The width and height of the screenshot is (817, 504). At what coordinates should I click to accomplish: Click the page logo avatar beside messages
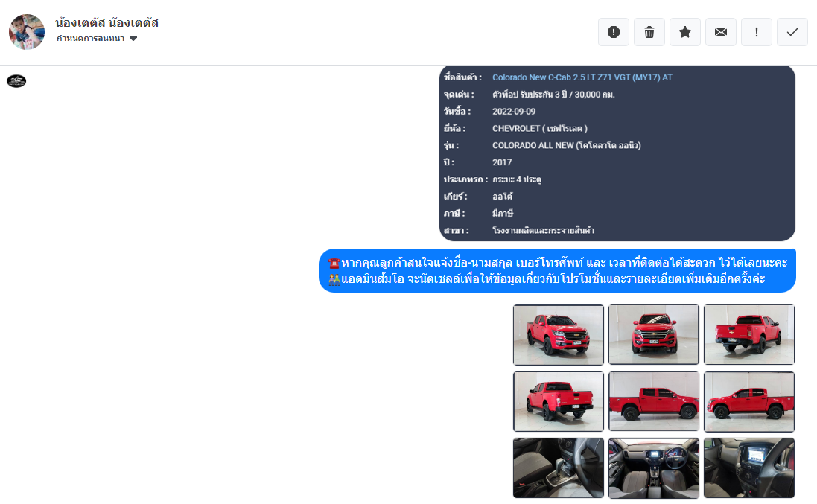(16, 81)
